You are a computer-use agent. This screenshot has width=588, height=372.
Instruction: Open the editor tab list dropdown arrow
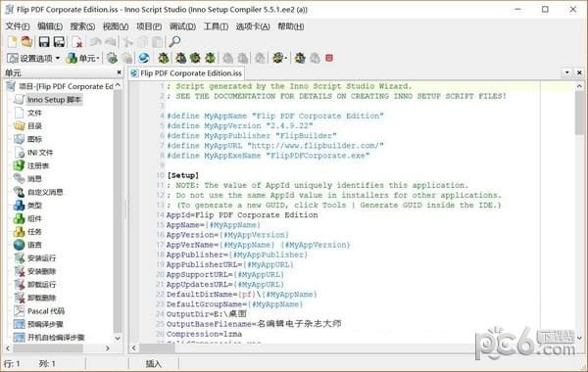[x=567, y=72]
